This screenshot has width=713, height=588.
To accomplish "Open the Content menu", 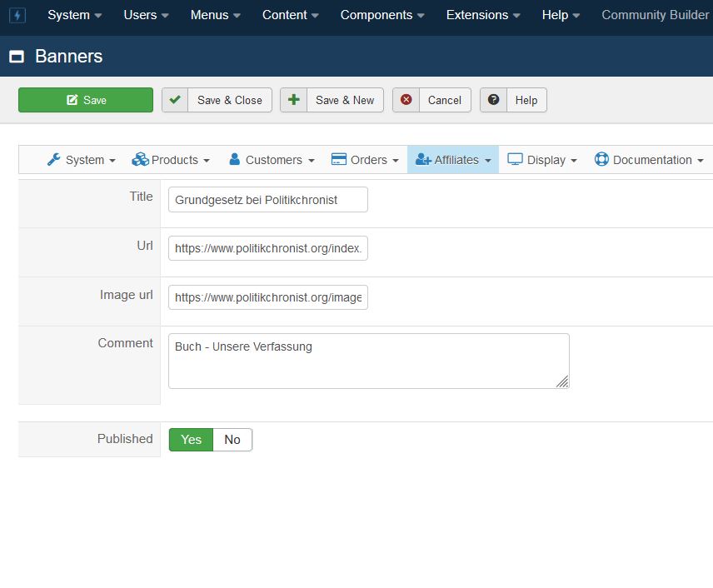I will click(x=291, y=15).
